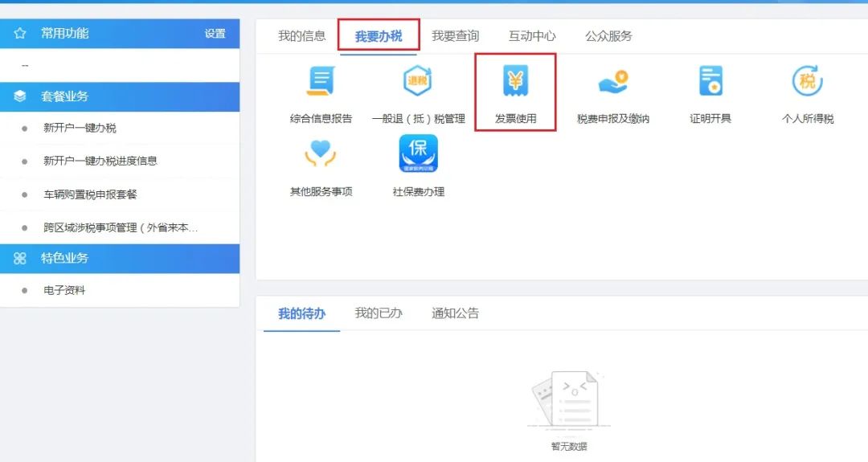Open the 综合信息报告 icon
The width and height of the screenshot is (868, 462).
321,82
